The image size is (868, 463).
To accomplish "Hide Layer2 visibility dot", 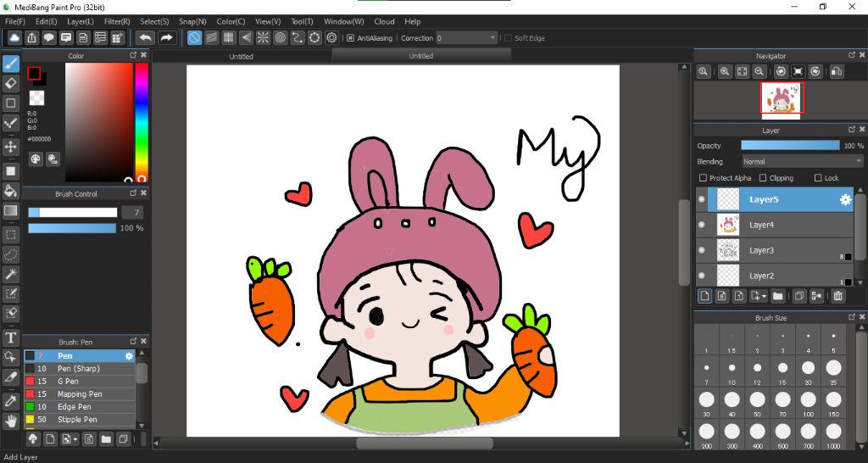I will click(x=702, y=276).
